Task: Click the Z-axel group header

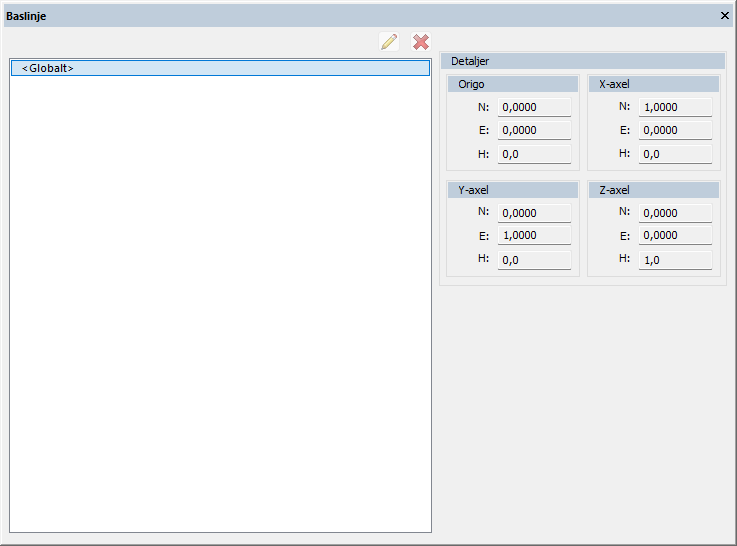Action: 654,190
